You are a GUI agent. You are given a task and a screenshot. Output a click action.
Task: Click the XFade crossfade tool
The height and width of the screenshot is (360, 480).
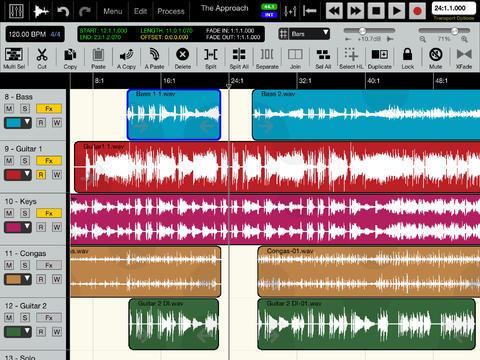(x=464, y=58)
